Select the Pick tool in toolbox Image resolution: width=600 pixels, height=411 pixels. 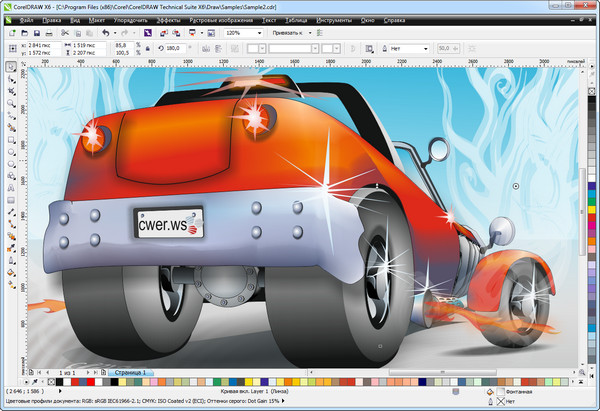[x=11, y=68]
